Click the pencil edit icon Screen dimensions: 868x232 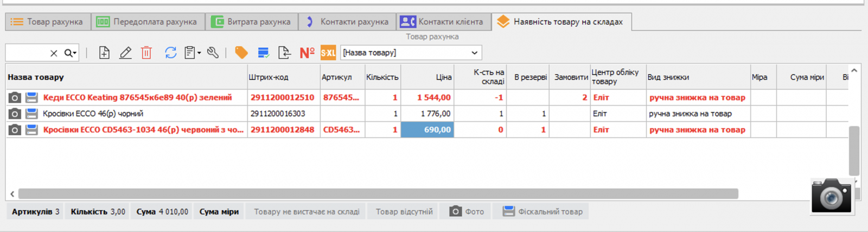[x=125, y=53]
